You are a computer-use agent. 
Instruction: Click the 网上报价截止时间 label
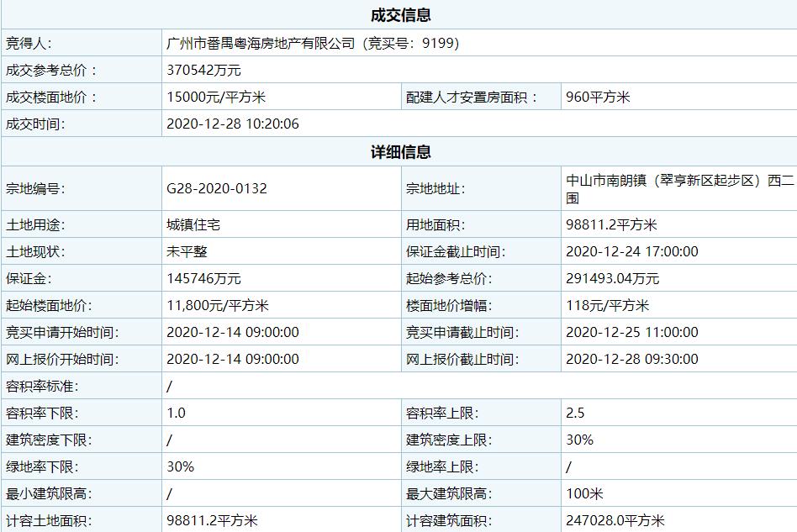(x=460, y=359)
